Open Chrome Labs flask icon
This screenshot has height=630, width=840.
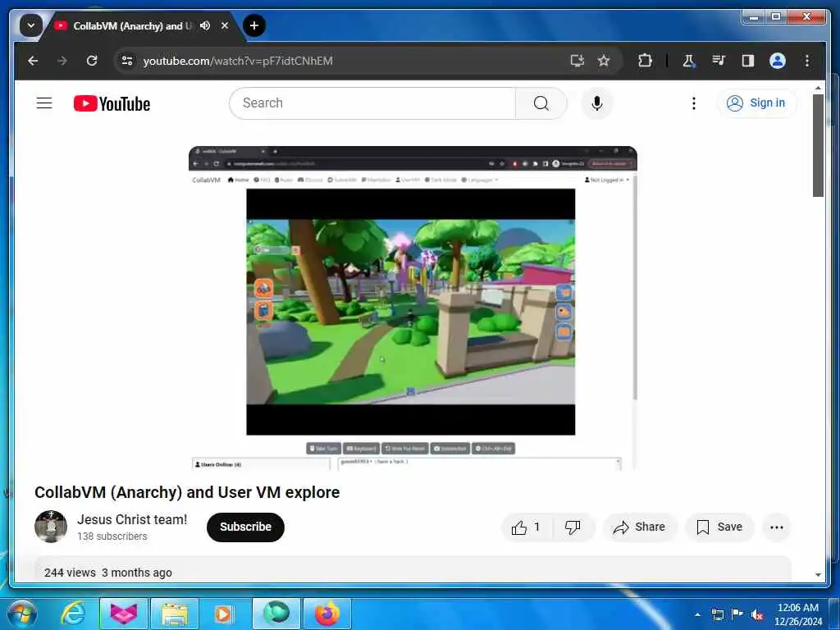pyautogui.click(x=688, y=61)
